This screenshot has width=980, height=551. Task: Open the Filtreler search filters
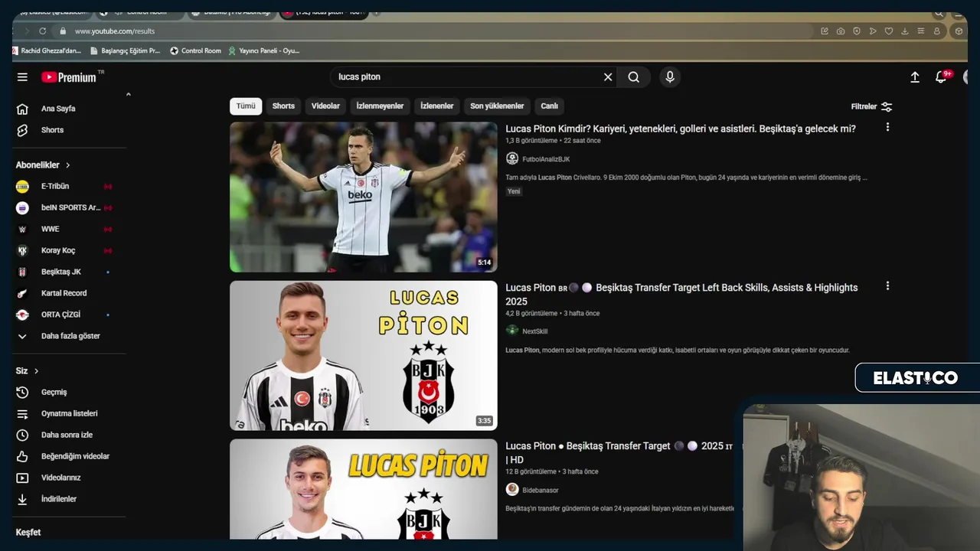pyautogui.click(x=872, y=106)
